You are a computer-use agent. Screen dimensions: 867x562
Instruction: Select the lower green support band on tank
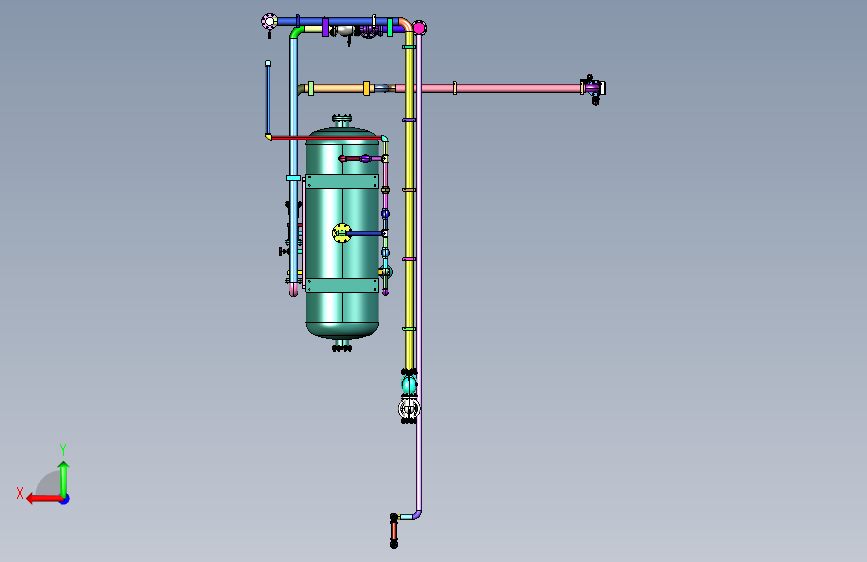[342, 285]
